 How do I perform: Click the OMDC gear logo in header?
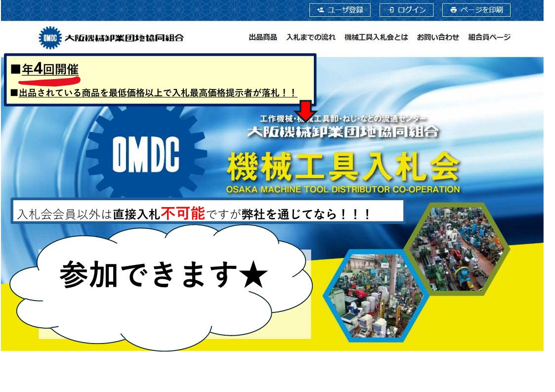[50, 38]
